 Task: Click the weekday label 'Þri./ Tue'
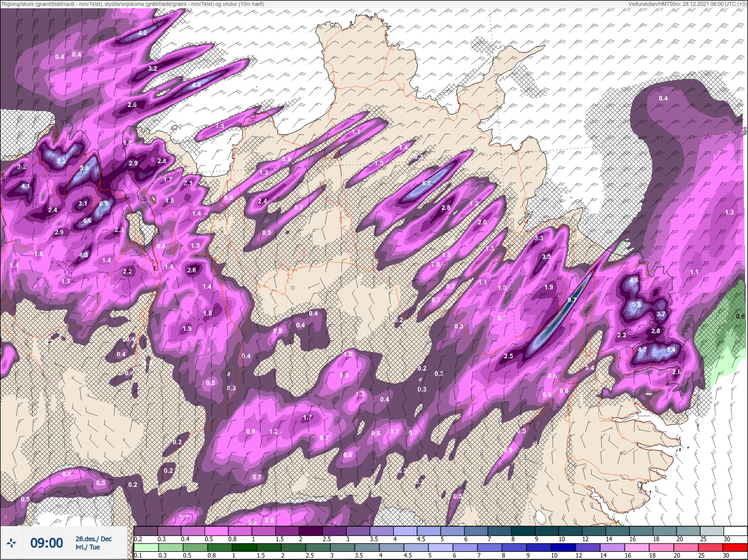click(x=88, y=548)
